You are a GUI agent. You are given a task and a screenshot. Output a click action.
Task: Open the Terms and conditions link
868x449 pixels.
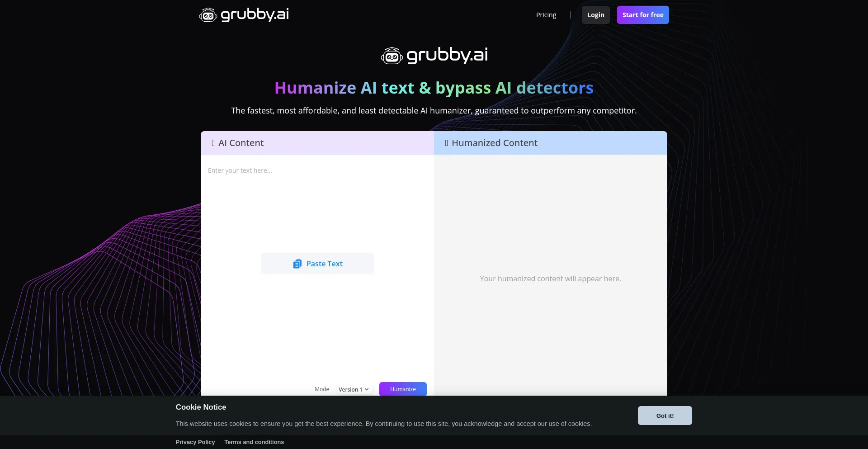pos(254,442)
